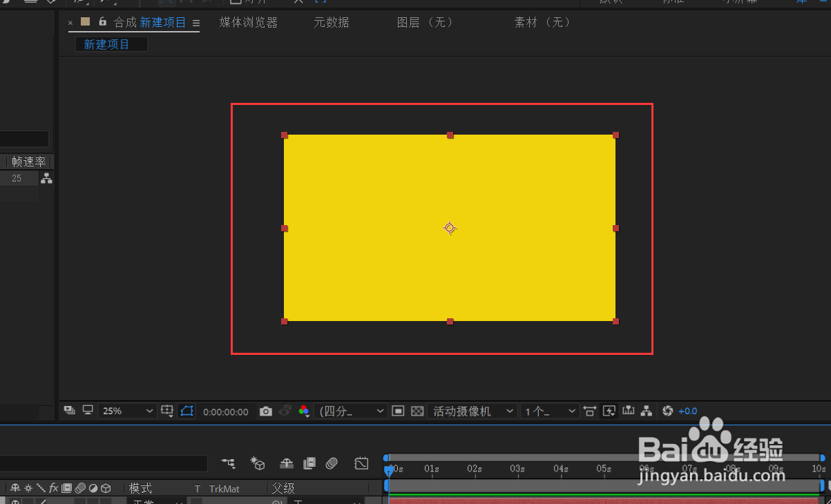Toggle mask and shape path visibility

point(187,411)
